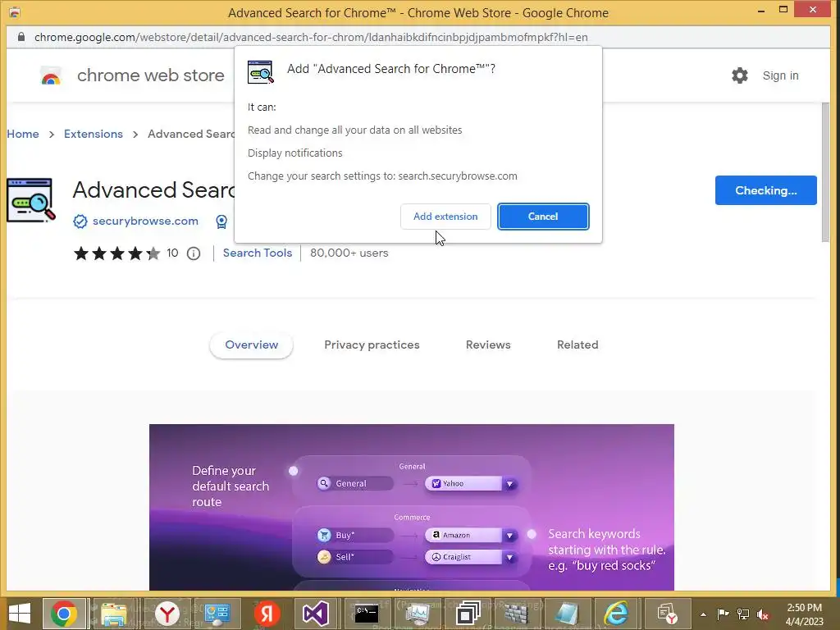Image resolution: width=840 pixels, height=630 pixels.
Task: Click the Chrome icon in title bar
Action: point(14,11)
